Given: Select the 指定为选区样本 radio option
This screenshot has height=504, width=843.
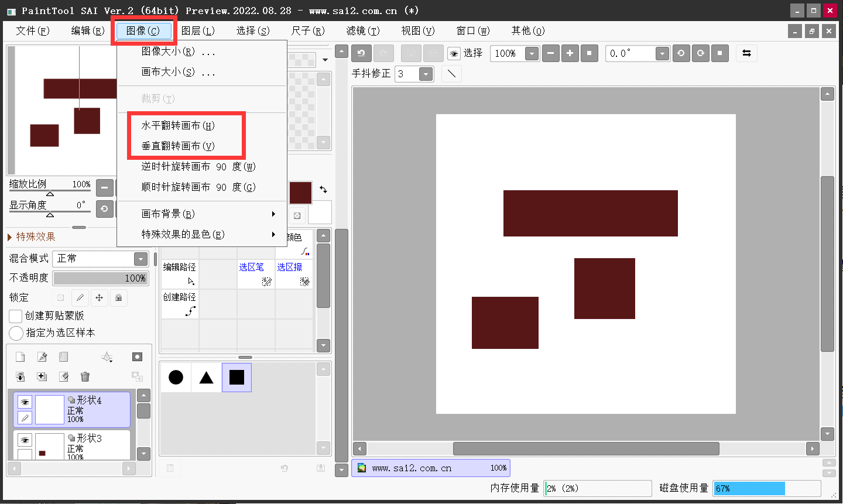Looking at the screenshot, I should click(16, 333).
